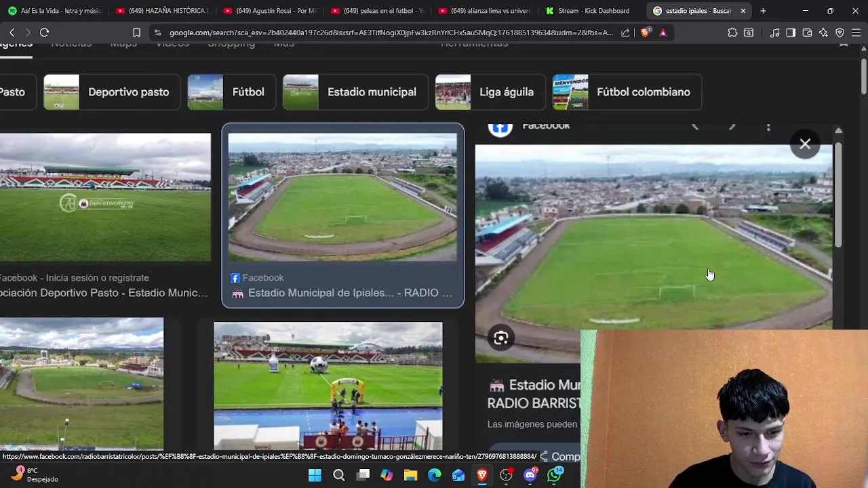Toggle the browser sidebar panel icon
The image size is (868, 488).
click(791, 33)
